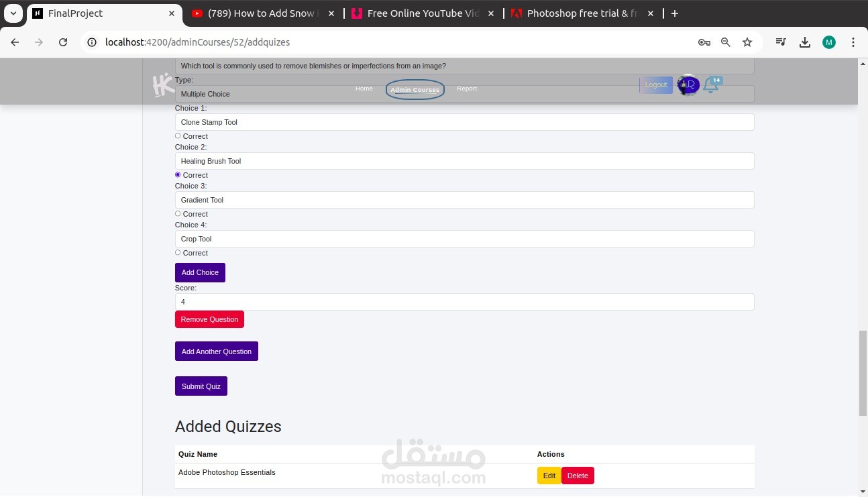
Task: Open the notifications bell icon
Action: pos(710,85)
